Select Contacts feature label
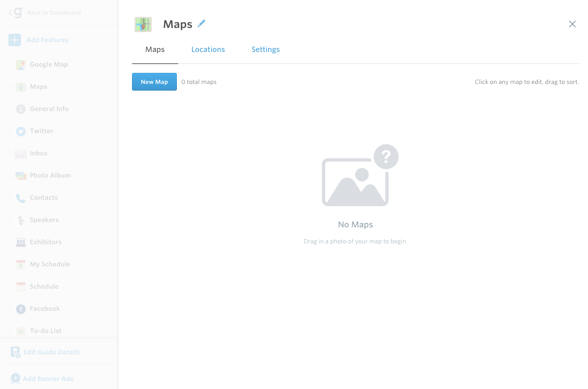The height and width of the screenshot is (389, 588). pyautogui.click(x=44, y=198)
